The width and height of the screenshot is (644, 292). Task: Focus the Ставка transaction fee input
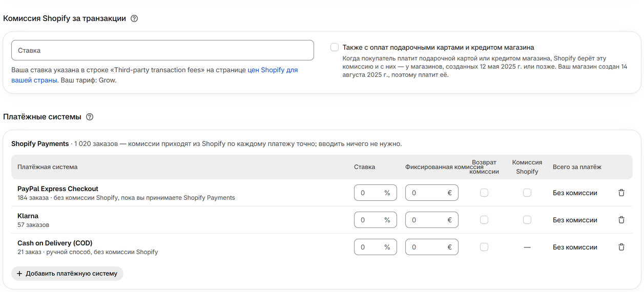coord(162,50)
